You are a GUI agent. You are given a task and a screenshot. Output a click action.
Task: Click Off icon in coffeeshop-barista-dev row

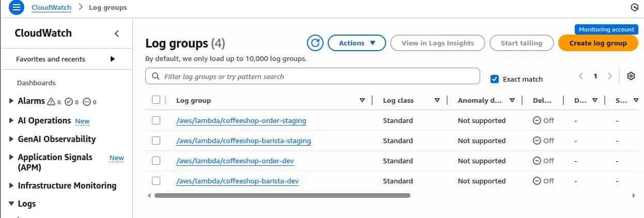click(537, 181)
